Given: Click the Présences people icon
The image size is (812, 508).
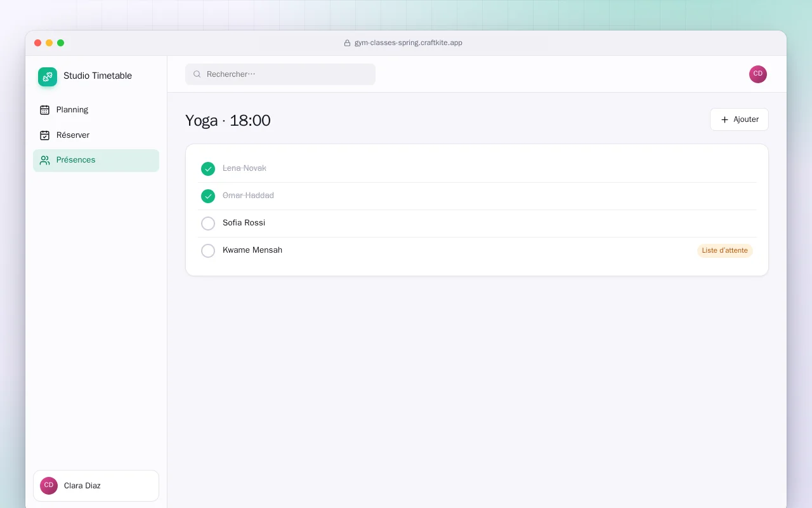Looking at the screenshot, I should pos(44,161).
